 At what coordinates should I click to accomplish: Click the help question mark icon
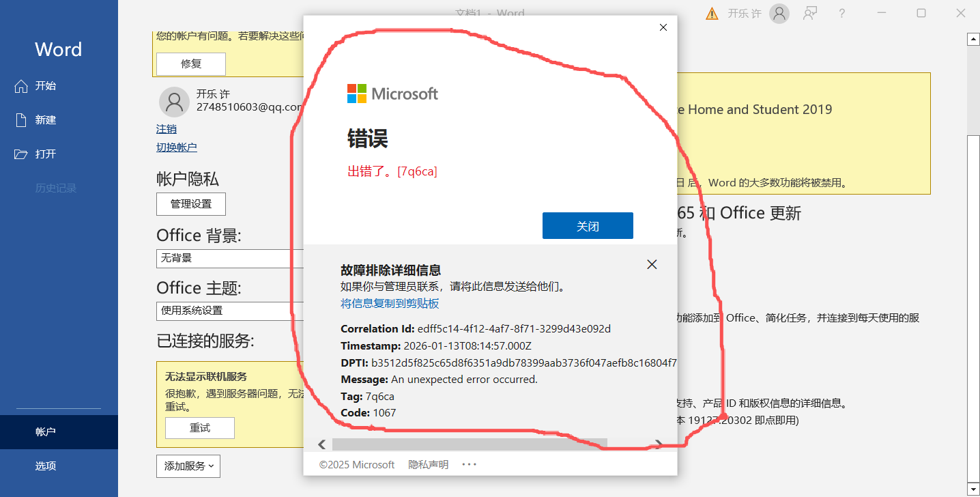841,13
